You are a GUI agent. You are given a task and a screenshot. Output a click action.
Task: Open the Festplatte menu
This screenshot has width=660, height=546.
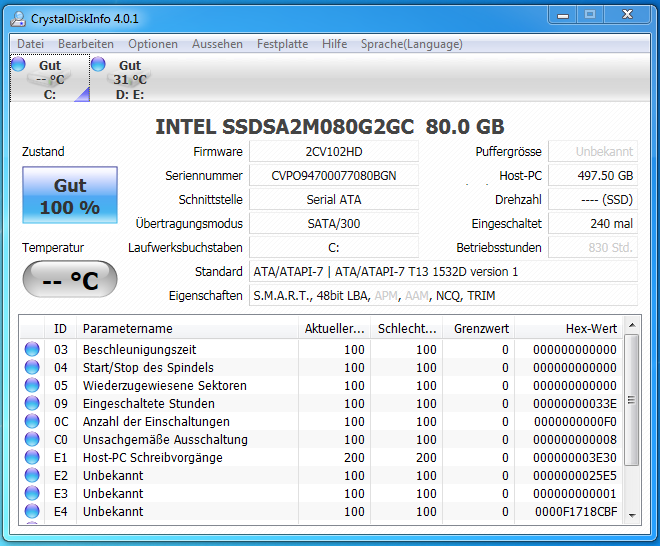(x=282, y=44)
